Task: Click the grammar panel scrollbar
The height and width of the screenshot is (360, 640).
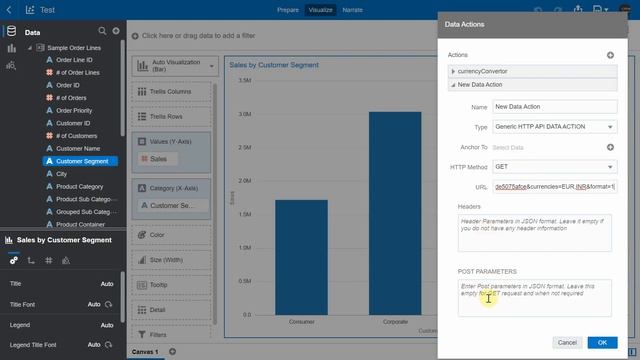Action: pos(215,204)
